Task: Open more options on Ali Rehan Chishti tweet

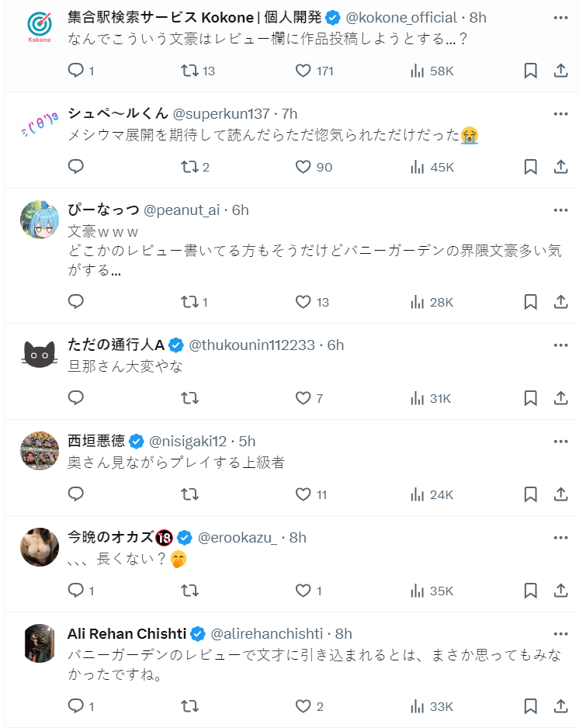Action: [560, 633]
